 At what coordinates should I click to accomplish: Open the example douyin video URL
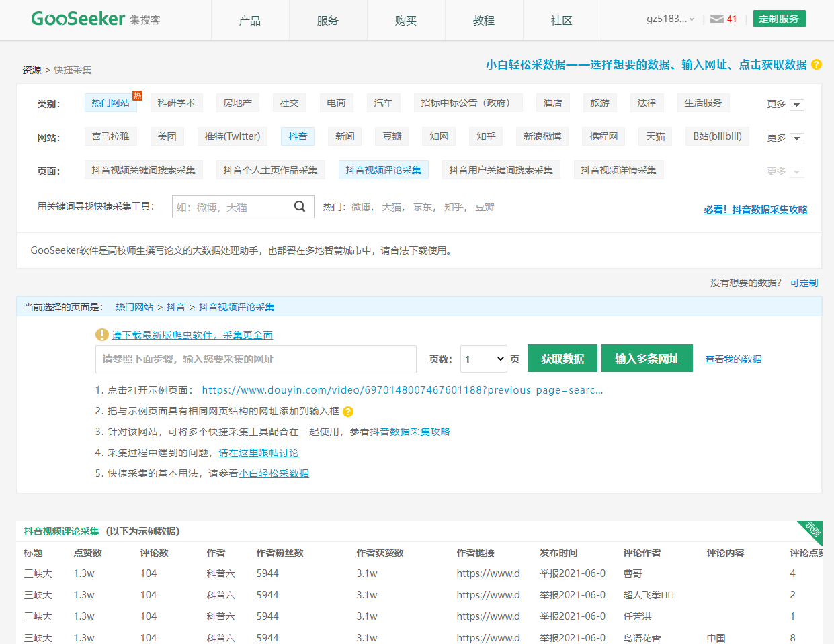pos(403,390)
